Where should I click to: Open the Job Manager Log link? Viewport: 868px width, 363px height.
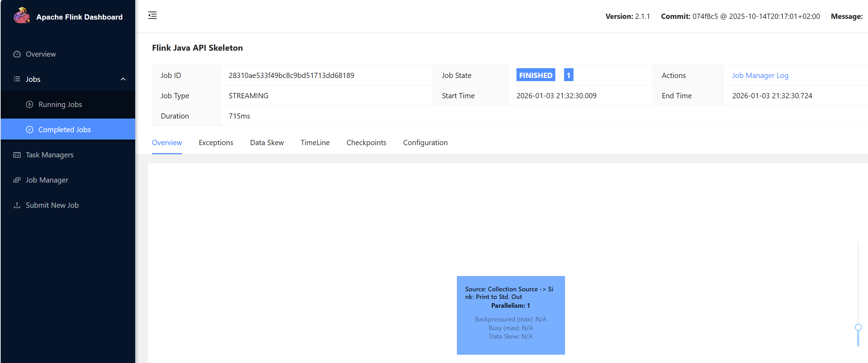click(760, 76)
